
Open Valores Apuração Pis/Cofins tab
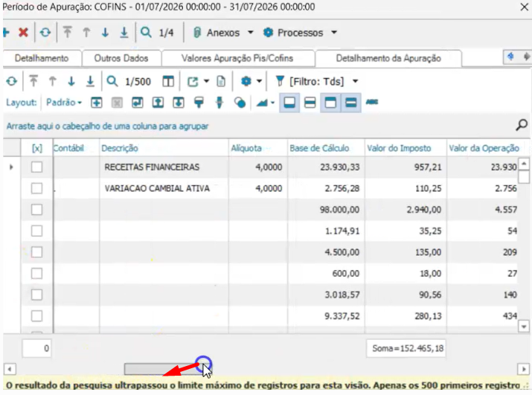(x=237, y=58)
